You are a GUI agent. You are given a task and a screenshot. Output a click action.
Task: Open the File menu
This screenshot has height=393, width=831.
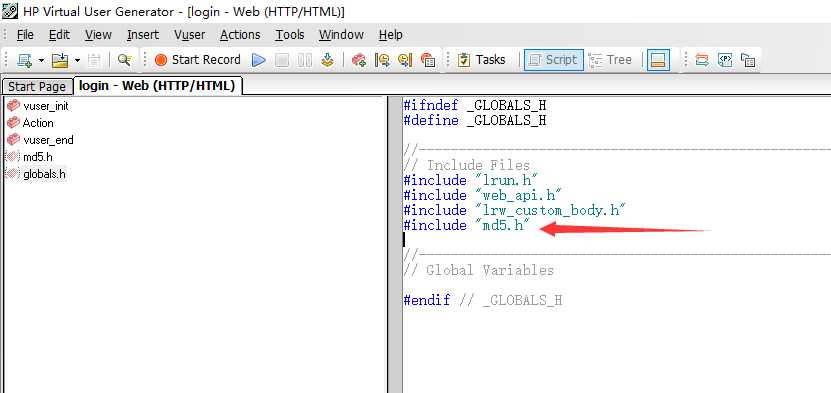[x=25, y=35]
